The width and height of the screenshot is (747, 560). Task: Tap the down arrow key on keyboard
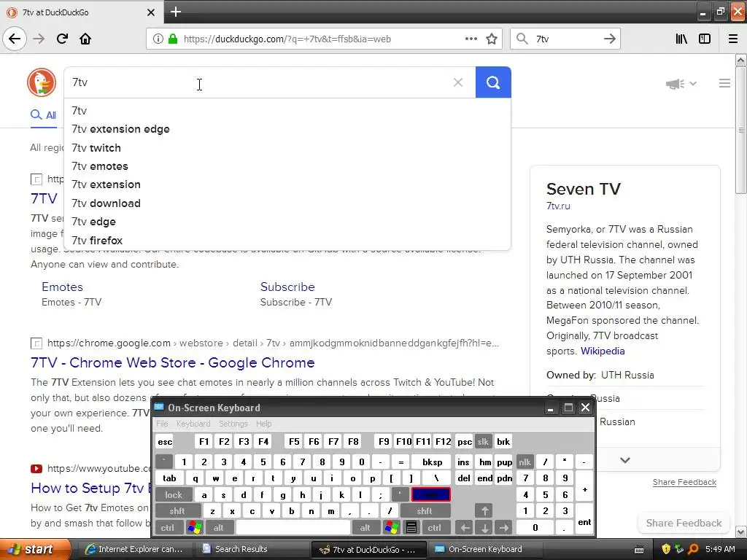(484, 528)
